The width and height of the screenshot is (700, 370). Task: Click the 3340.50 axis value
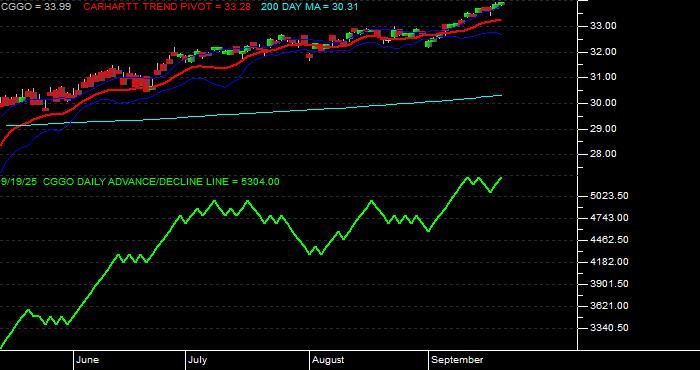609,328
